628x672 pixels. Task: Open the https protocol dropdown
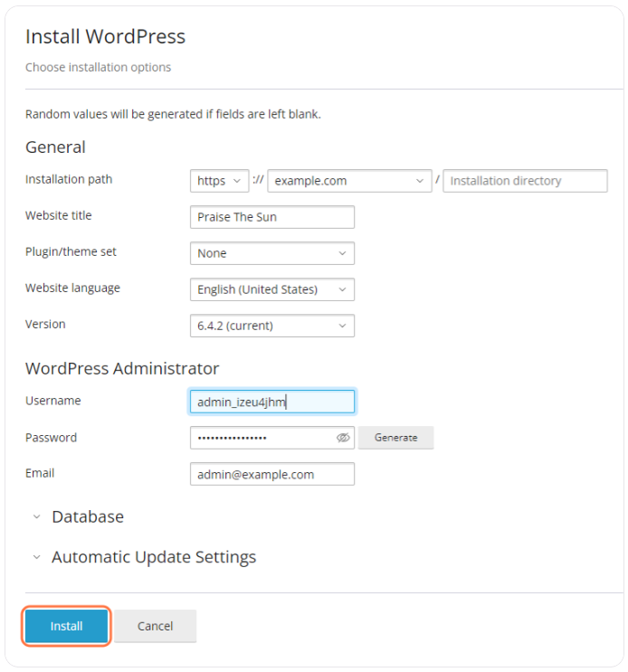pos(220,181)
